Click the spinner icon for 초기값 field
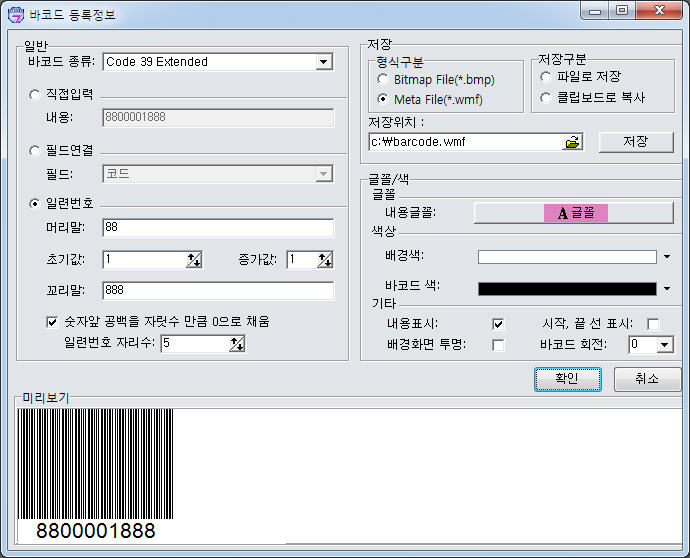This screenshot has width=690, height=558. tap(194, 260)
